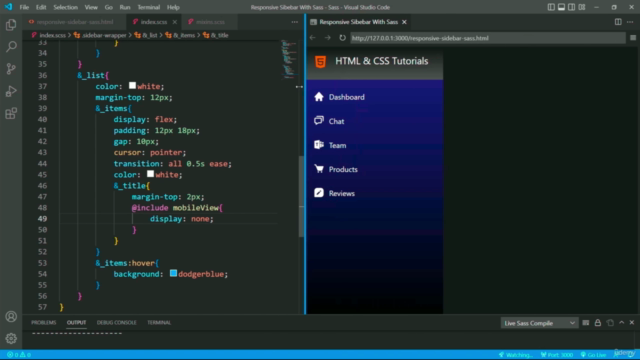Open the Run menu

(x=125, y=7)
